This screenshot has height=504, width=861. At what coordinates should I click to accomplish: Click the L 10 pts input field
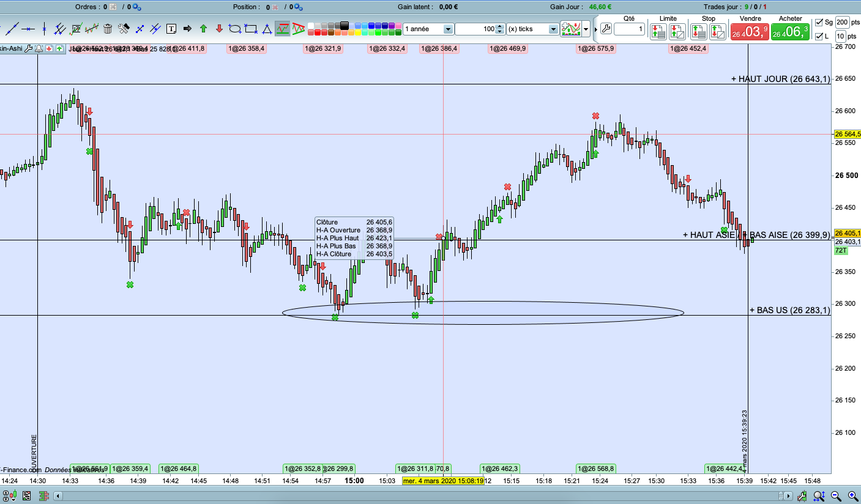coord(840,37)
